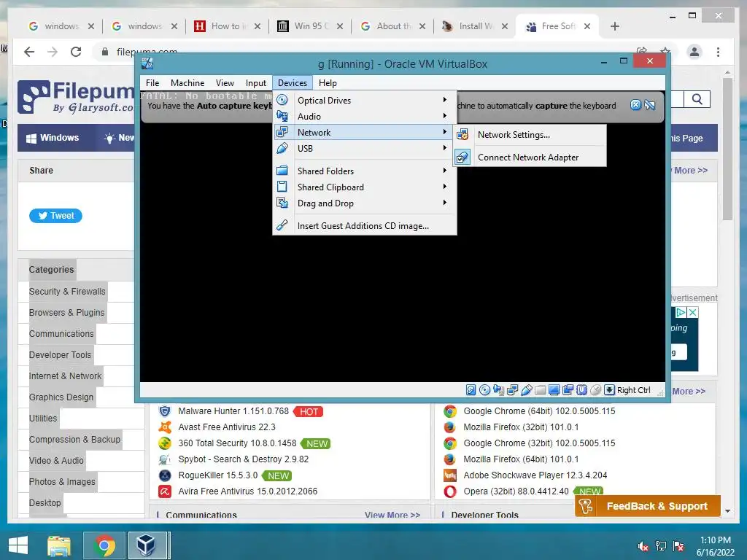Choose Insert Guest Additions CD image...
Image resolution: width=747 pixels, height=560 pixels.
(365, 226)
